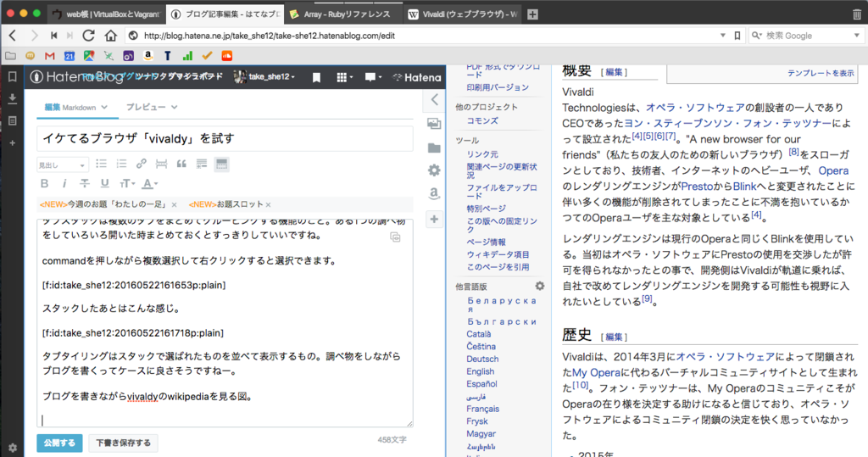Open the photo insert sidebar panel
This screenshot has width=868, height=457.
pyautogui.click(x=434, y=124)
